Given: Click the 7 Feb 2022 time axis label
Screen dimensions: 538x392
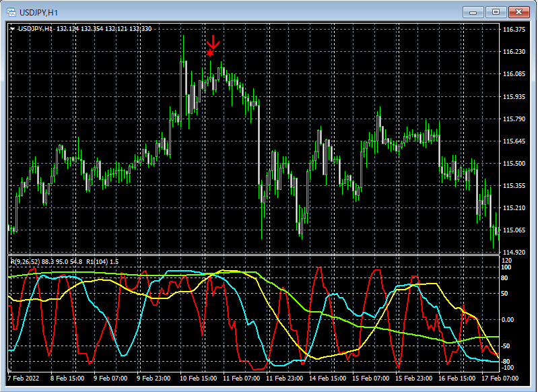Looking at the screenshot, I should pyautogui.click(x=23, y=379).
